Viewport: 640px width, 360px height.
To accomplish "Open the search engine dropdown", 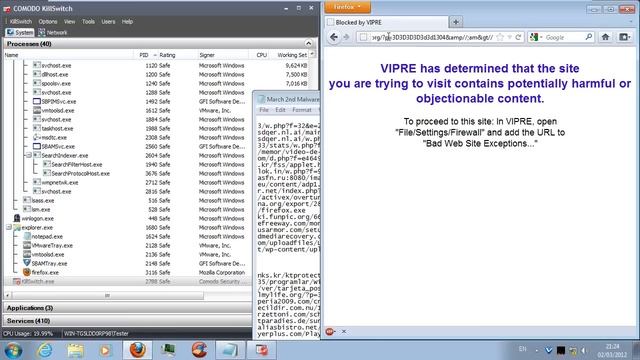I will click(x=536, y=37).
